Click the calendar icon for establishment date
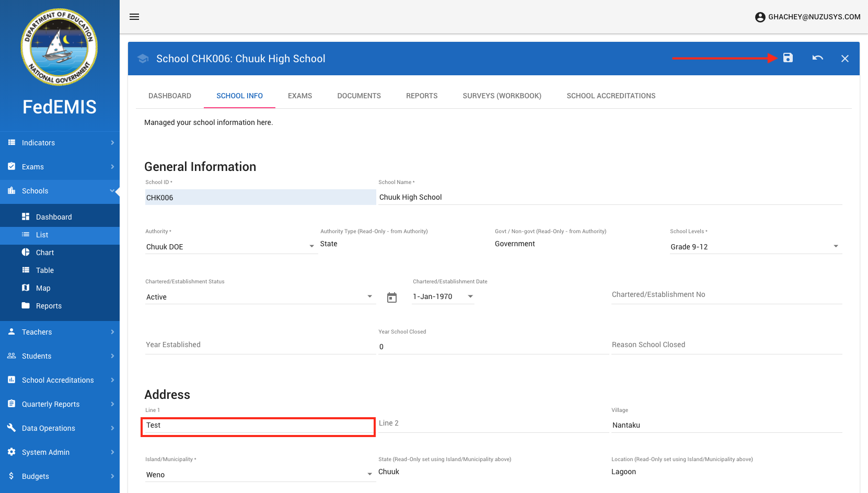This screenshot has height=493, width=868. click(x=392, y=297)
